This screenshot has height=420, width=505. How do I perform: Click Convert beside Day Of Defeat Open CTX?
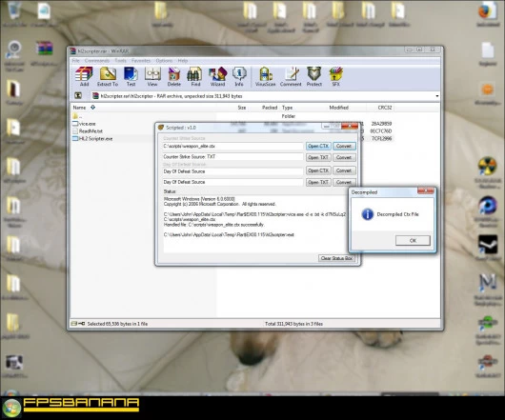coord(344,170)
